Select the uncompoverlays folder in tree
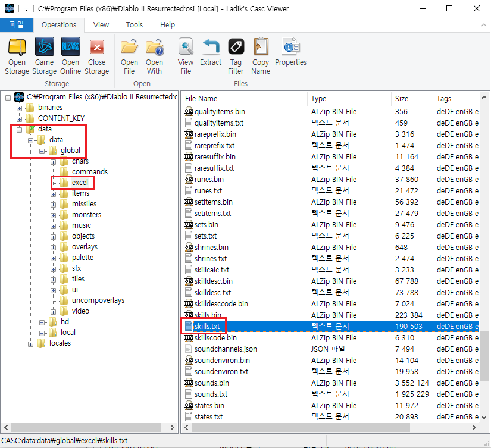491x448 pixels. click(98, 300)
